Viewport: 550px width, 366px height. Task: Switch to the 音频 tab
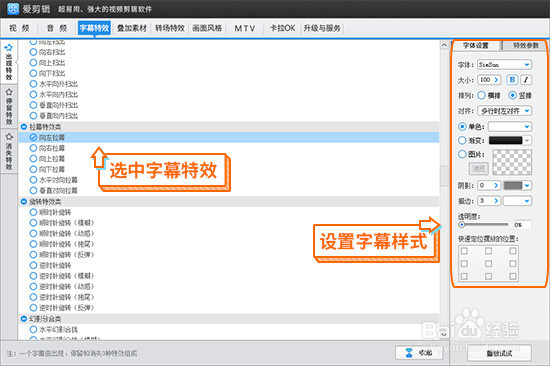(56, 28)
